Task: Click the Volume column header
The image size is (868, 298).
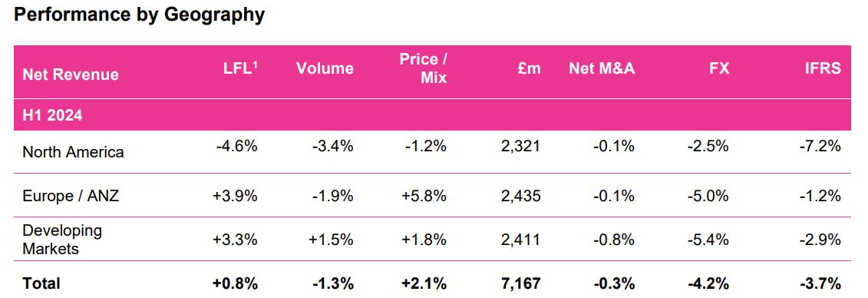Action: click(x=325, y=68)
